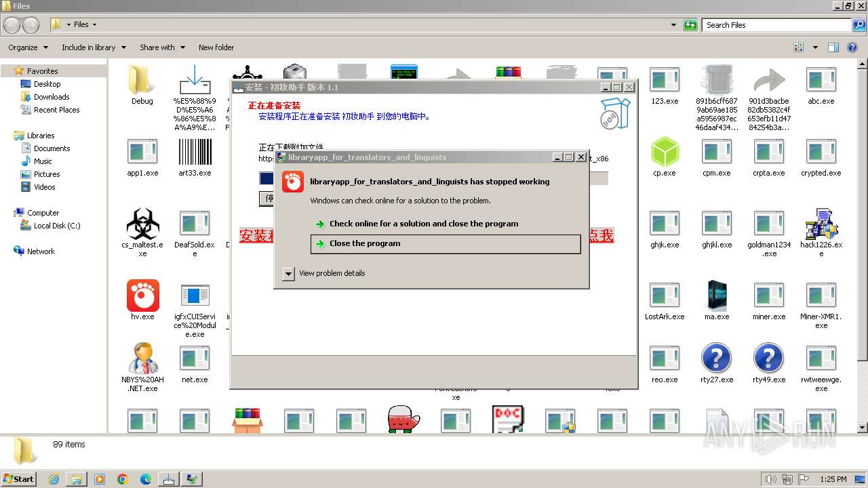The image size is (868, 488).
Task: Open the Organize dropdown menu
Action: 28,47
